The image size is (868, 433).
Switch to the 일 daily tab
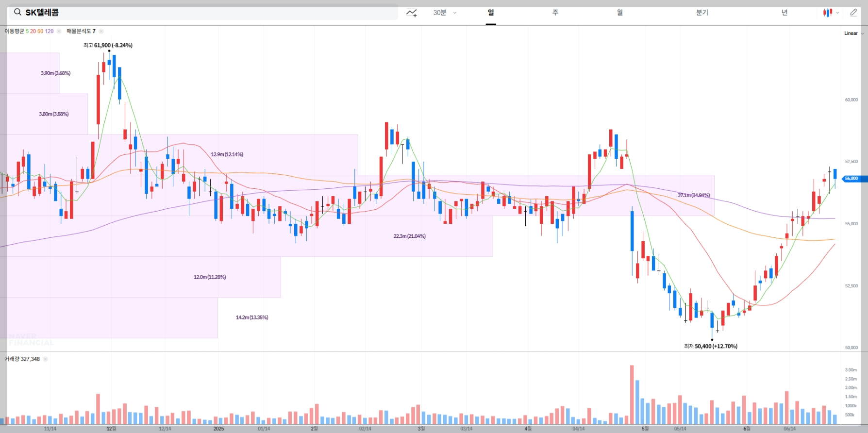491,13
